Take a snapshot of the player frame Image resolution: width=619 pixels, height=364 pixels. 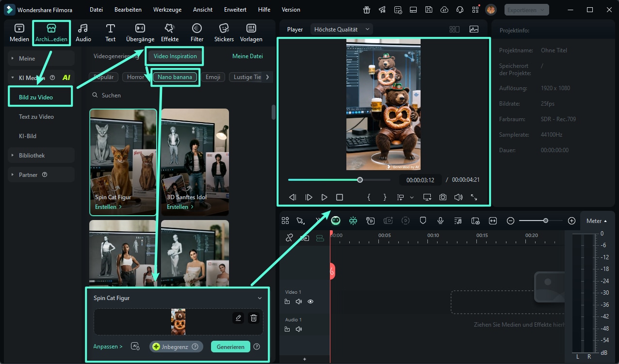[x=442, y=197]
